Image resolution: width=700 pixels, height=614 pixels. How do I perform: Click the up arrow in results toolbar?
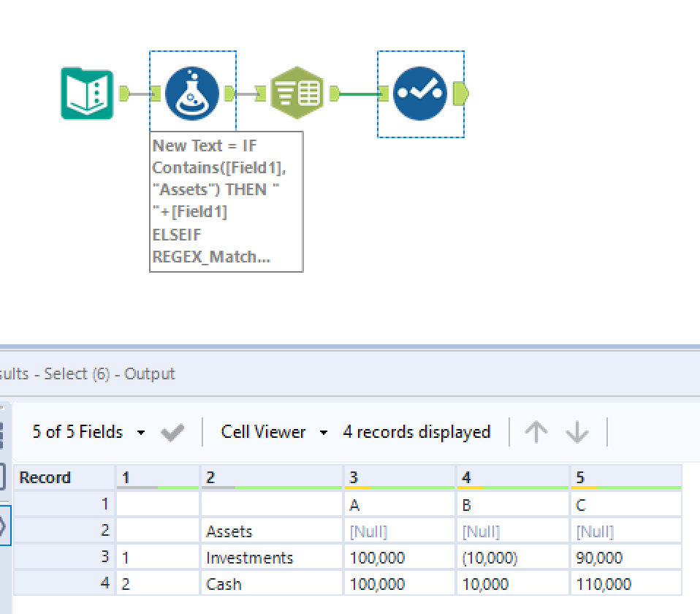click(x=536, y=433)
